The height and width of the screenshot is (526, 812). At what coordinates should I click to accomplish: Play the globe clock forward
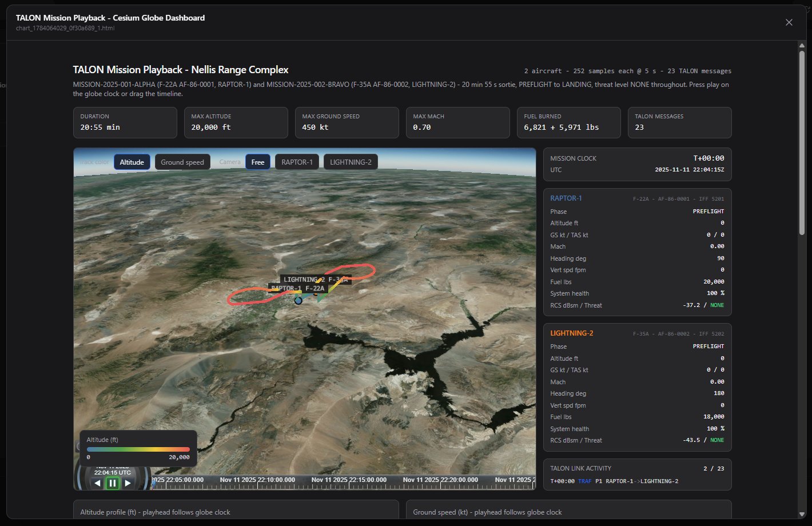[128, 483]
